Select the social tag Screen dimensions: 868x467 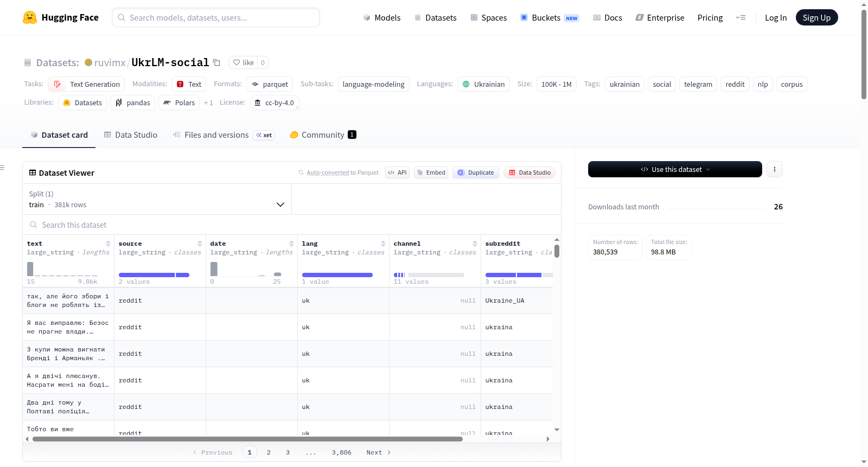point(662,84)
